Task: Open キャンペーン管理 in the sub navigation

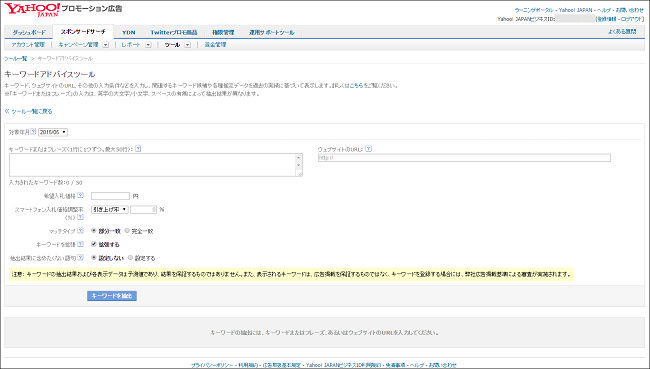Action: point(78,45)
